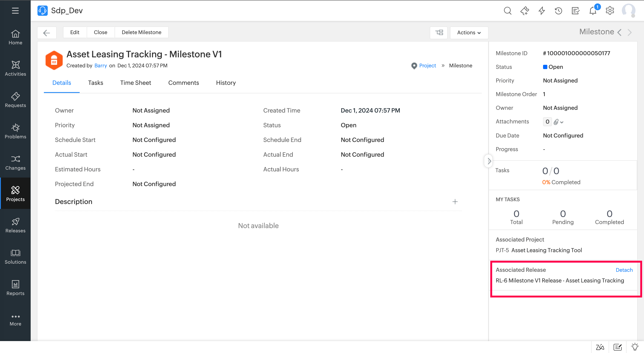Image resolution: width=644 pixels, height=353 pixels.
Task: Toggle the hamburger navigation menu
Action: pos(15,10)
